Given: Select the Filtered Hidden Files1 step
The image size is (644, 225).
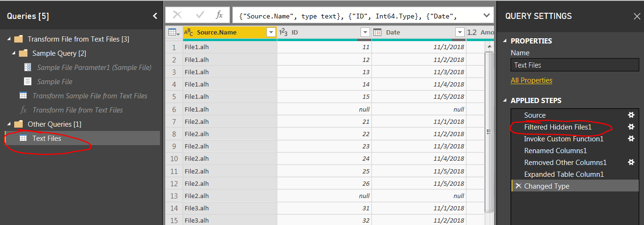Looking at the screenshot, I should [558, 127].
